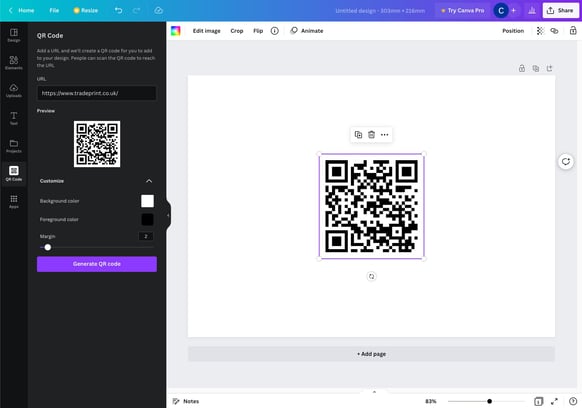
Task: Collapse the Customize section chevron
Action: [x=149, y=181]
